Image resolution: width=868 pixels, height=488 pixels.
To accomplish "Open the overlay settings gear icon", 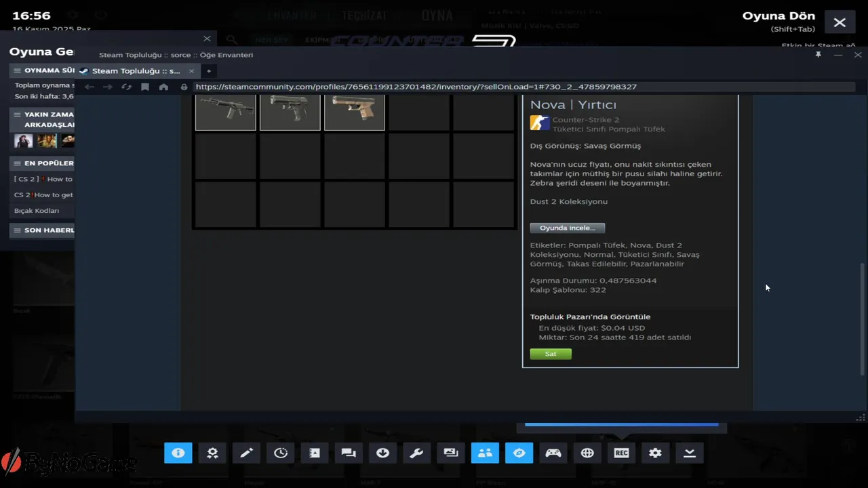I will pos(655,453).
